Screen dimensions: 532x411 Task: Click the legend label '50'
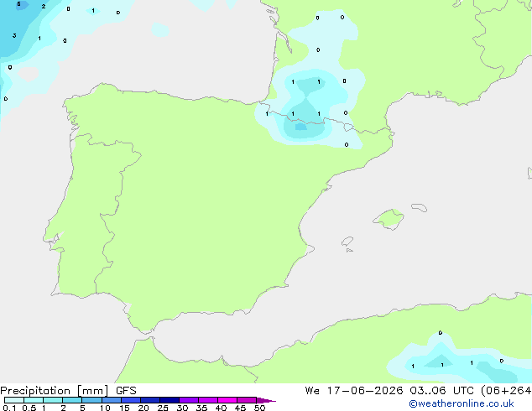[x=259, y=408]
